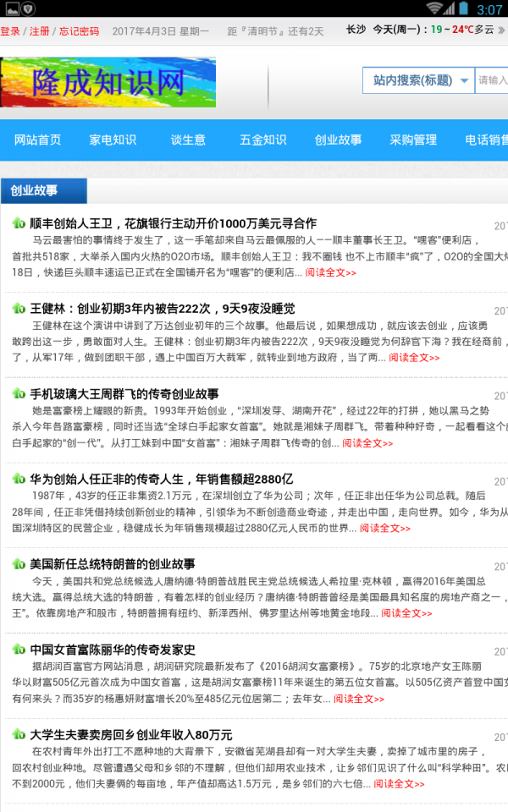Open the 站内搜索(标题) search type dropdown
The width and height of the screenshot is (508, 812).
point(418,80)
